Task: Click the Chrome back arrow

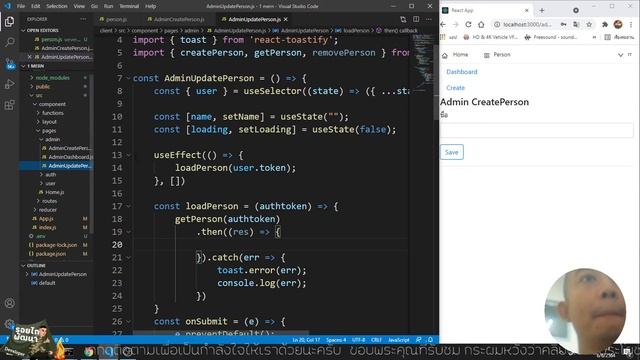Action: point(443,24)
